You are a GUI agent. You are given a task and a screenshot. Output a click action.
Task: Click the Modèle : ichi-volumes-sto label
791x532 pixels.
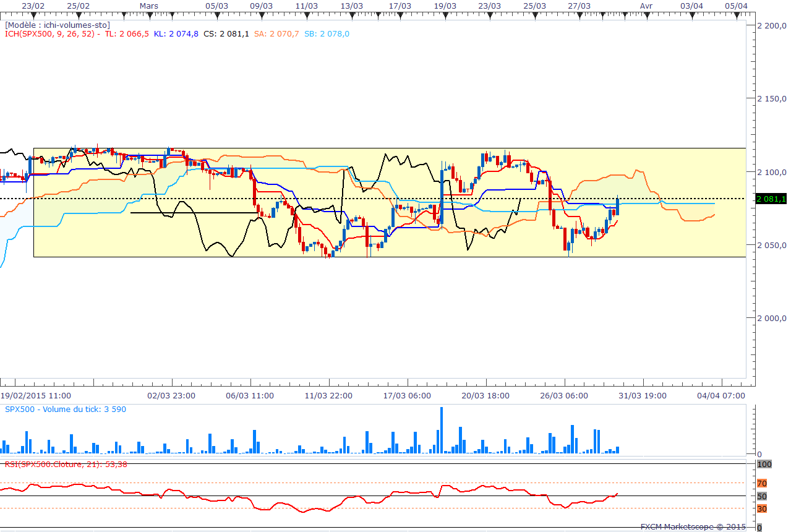click(58, 25)
